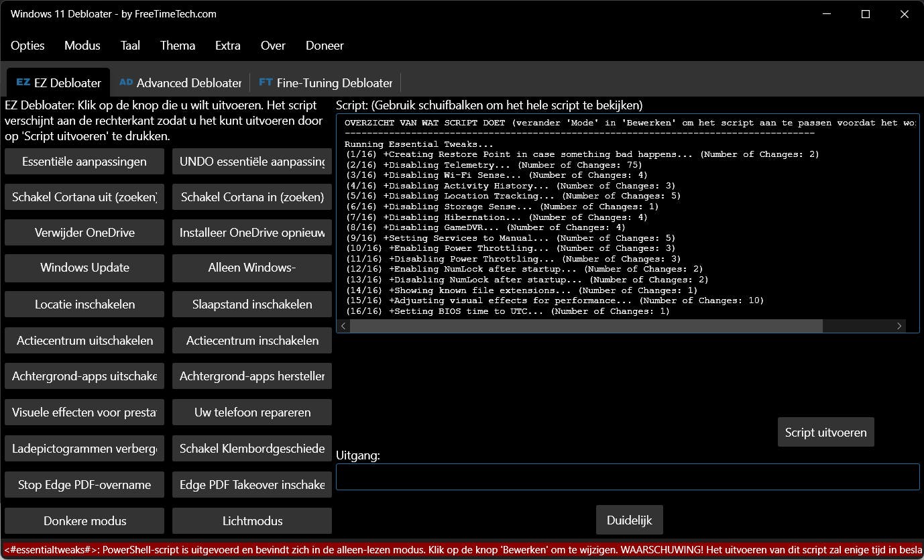Click the '(8/16) +Disabling GameDVR...' line
Viewport: 924px width, 560px height.
click(485, 227)
